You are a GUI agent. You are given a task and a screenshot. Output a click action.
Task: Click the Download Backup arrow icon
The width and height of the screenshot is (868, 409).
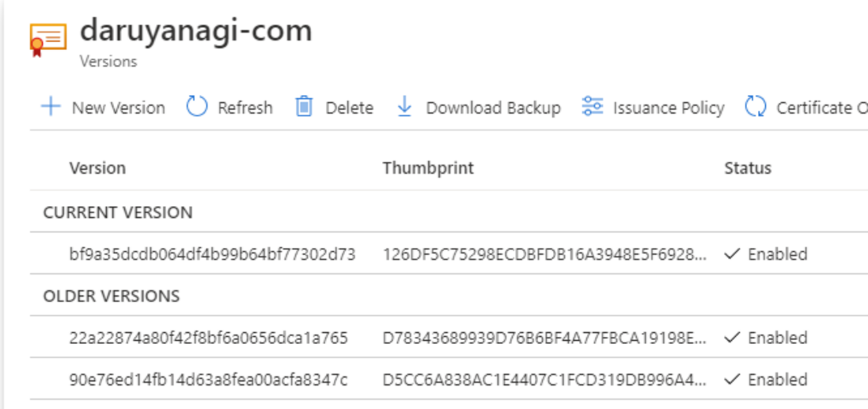(405, 107)
